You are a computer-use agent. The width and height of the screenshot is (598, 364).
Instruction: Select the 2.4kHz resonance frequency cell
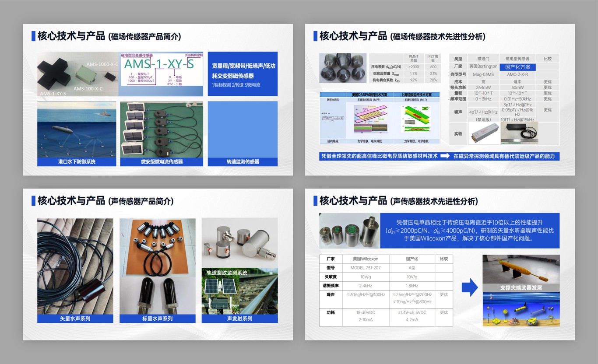pyautogui.click(x=366, y=286)
